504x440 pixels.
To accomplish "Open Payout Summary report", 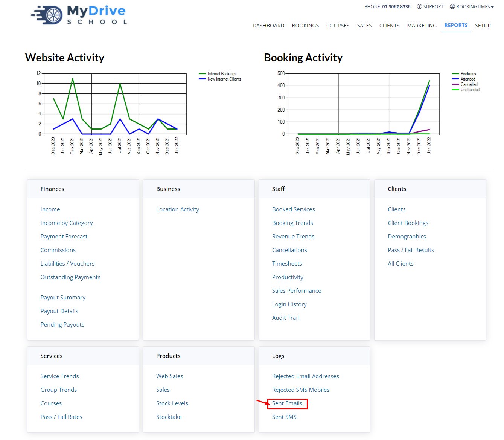I will (x=63, y=297).
